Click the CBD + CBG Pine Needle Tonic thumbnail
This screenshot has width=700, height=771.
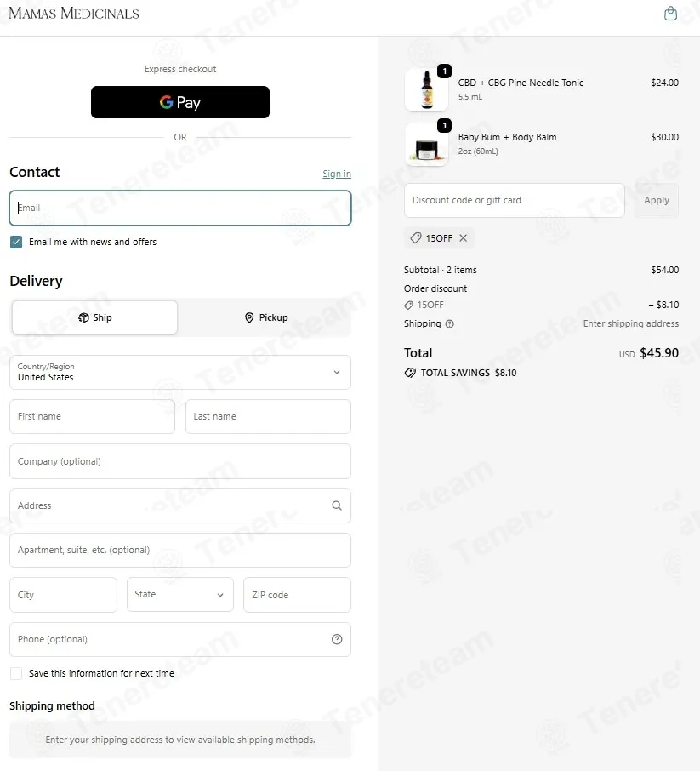[426, 89]
